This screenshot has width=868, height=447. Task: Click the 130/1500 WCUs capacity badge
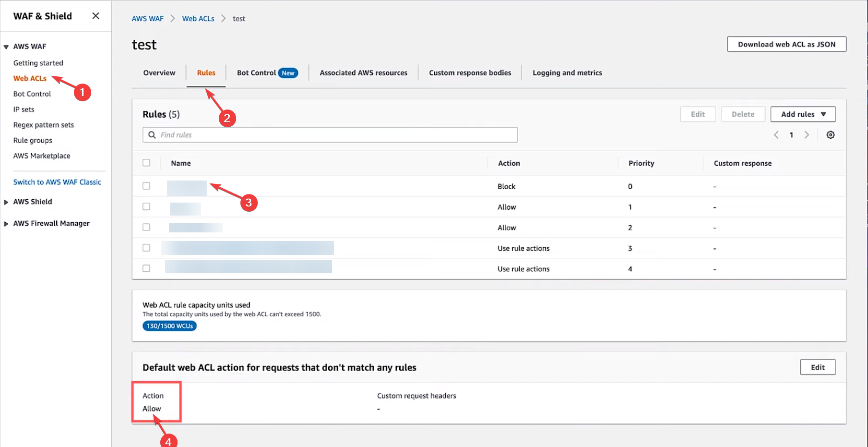pos(170,326)
